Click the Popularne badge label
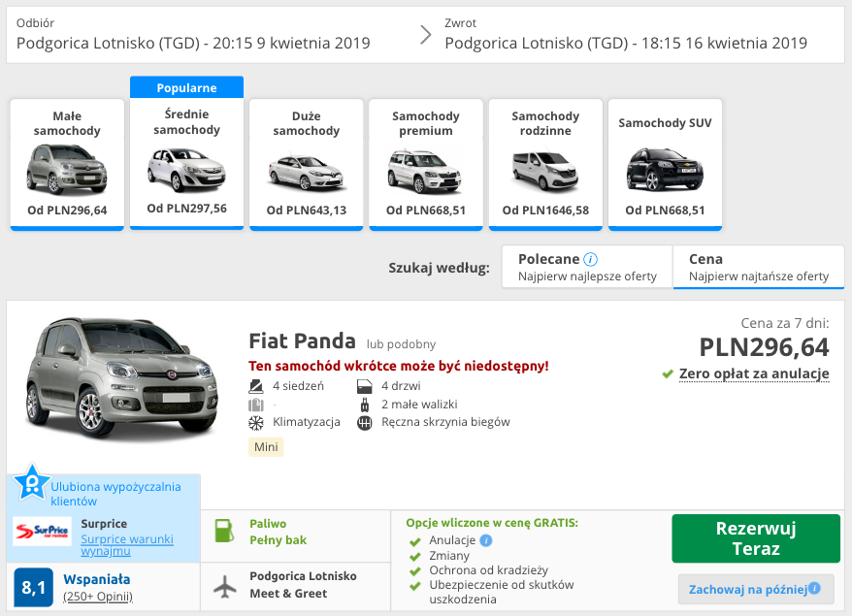Viewport: 852px width, 616px height. 186,87
